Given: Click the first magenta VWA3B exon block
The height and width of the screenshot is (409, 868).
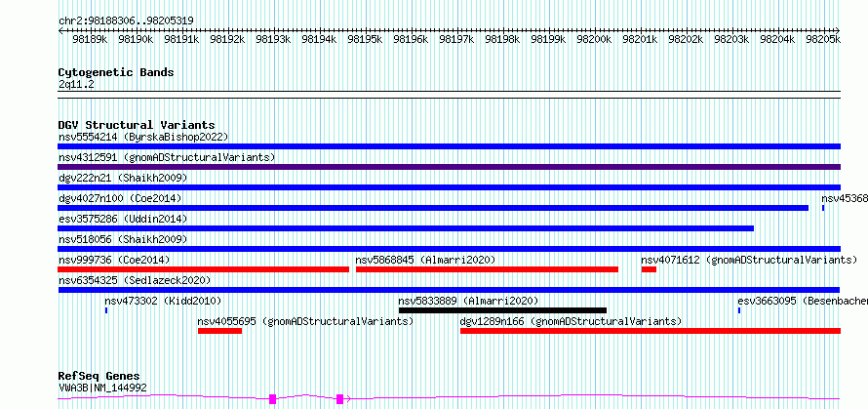Looking at the screenshot, I should click(x=272, y=399).
